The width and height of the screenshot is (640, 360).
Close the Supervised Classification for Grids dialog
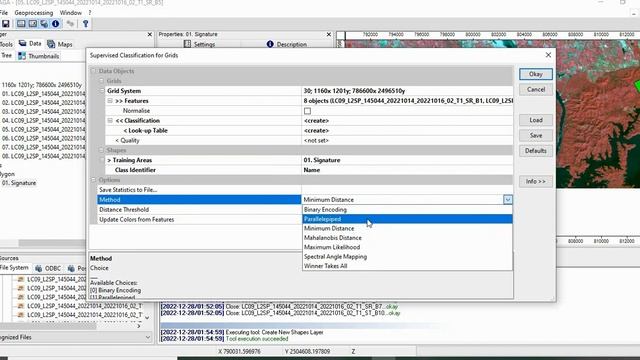[548, 55]
